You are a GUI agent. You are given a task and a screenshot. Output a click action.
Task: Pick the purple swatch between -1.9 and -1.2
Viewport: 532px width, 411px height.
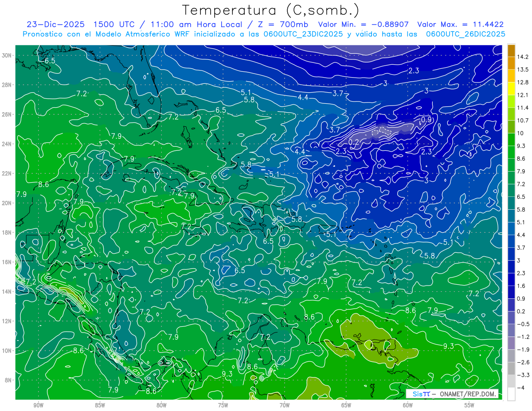511,343
